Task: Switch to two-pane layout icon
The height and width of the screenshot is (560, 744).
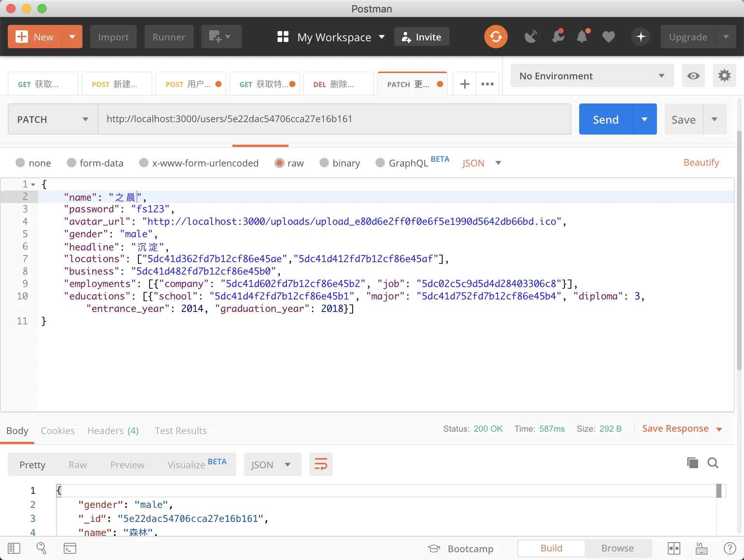Action: pyautogui.click(x=674, y=548)
